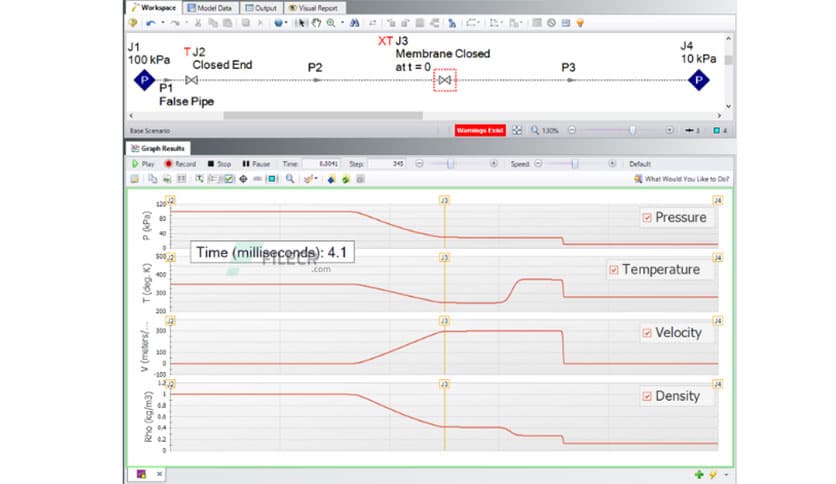Click the magnifier icon in graph toolbar
The width and height of the screenshot is (836, 484).
[x=290, y=179]
